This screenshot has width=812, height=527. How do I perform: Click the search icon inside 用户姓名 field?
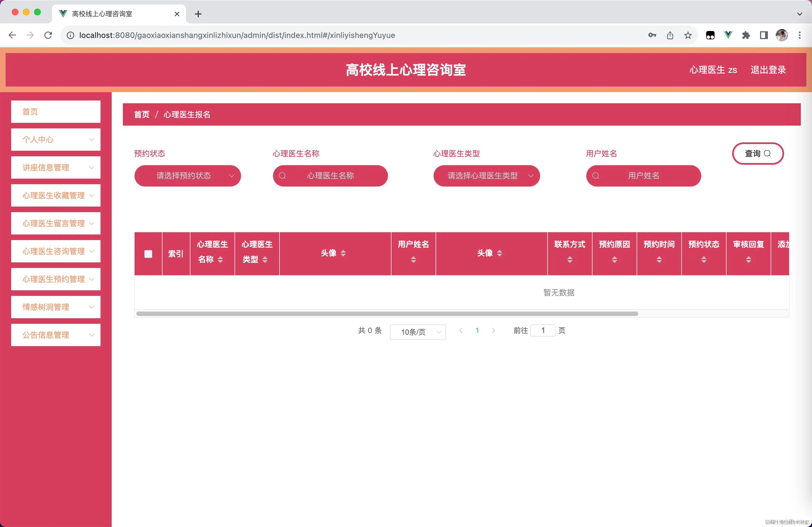596,176
